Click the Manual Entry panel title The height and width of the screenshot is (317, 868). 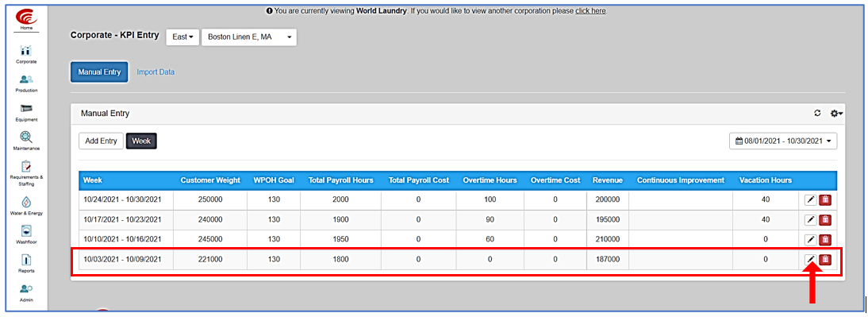(x=106, y=113)
